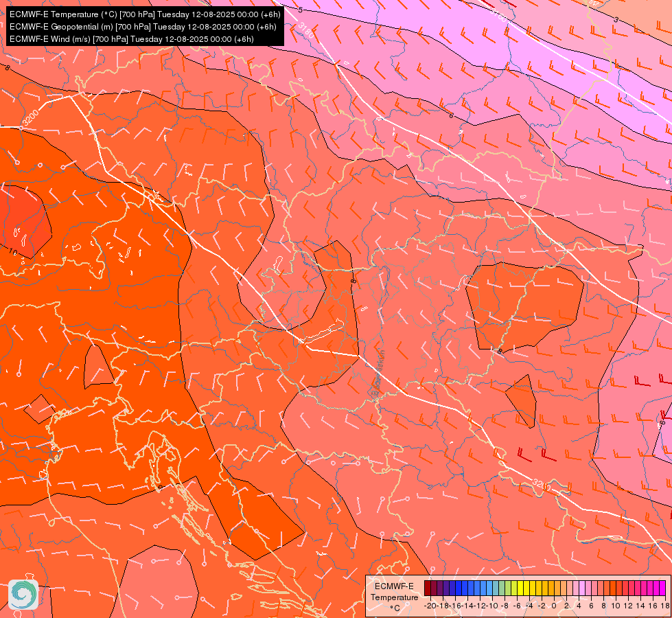This screenshot has width=672, height=618.
Task: Click the '18' value at the legend's end
Action: point(664,606)
